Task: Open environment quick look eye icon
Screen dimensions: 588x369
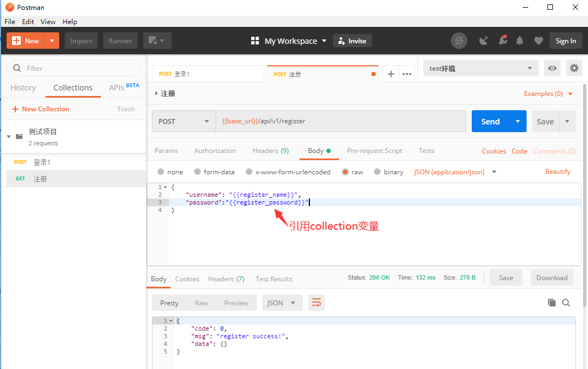Action: pos(552,68)
